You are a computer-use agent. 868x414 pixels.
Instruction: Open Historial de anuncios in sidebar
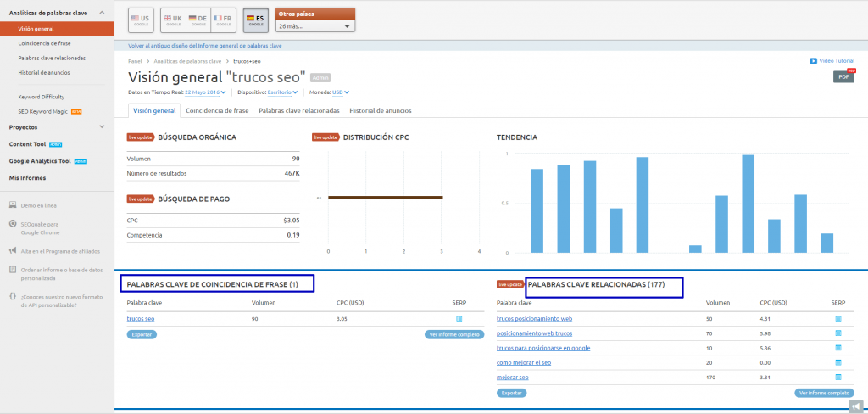[x=44, y=73]
